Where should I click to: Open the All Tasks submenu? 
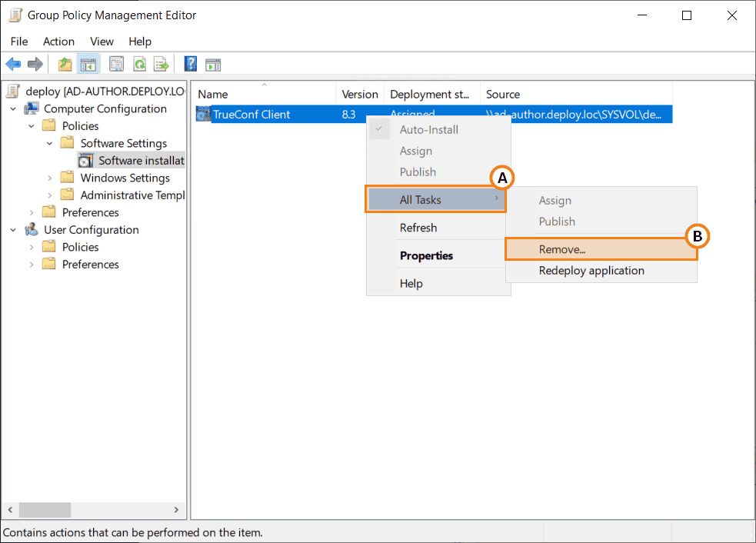(x=436, y=200)
